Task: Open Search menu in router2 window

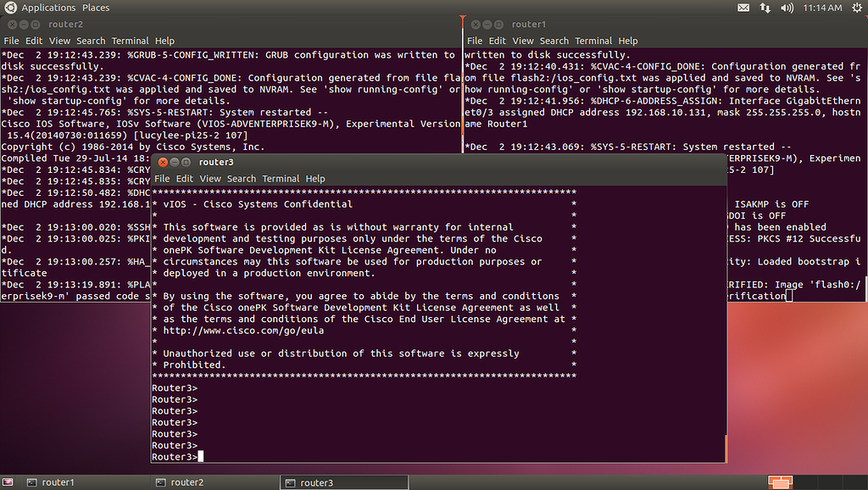Action: pos(91,41)
